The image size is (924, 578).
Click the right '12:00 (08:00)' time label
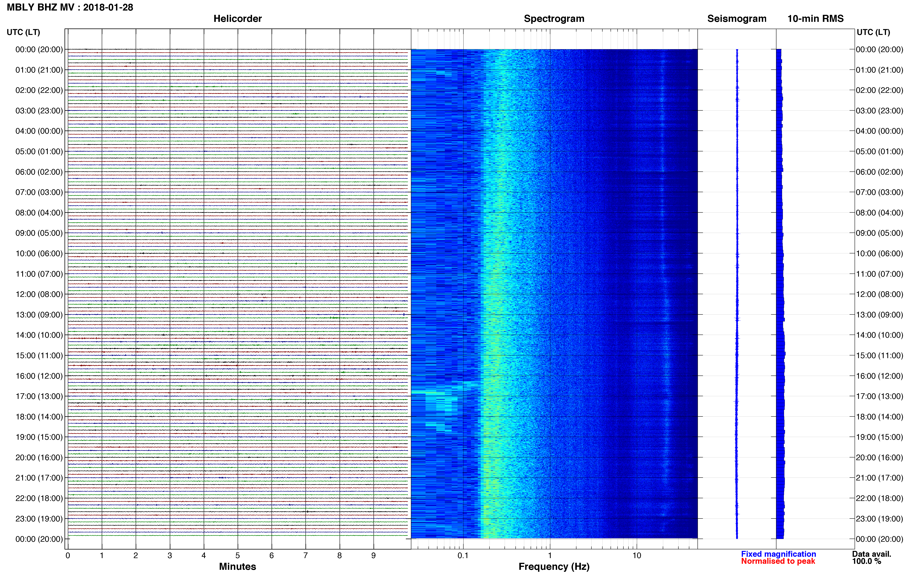[x=879, y=294]
